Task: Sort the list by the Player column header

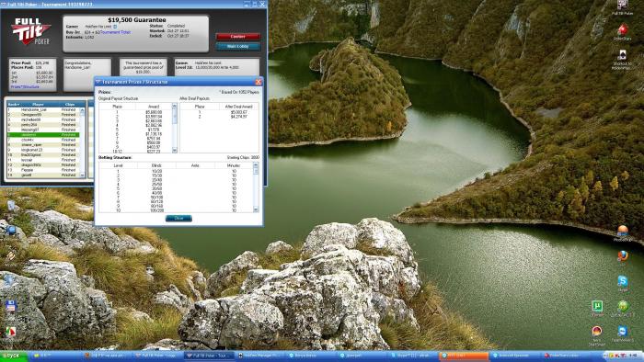Action: [x=39, y=105]
